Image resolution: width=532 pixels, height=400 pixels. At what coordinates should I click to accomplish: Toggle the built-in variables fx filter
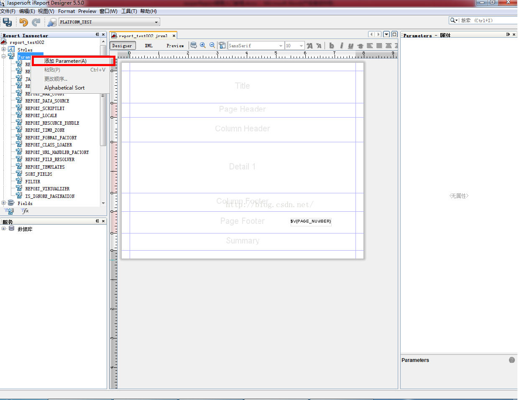(x=25, y=211)
